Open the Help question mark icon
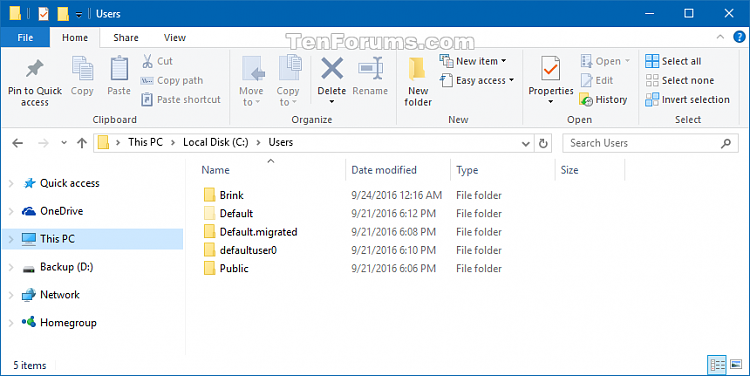The width and height of the screenshot is (750, 376). click(x=739, y=37)
